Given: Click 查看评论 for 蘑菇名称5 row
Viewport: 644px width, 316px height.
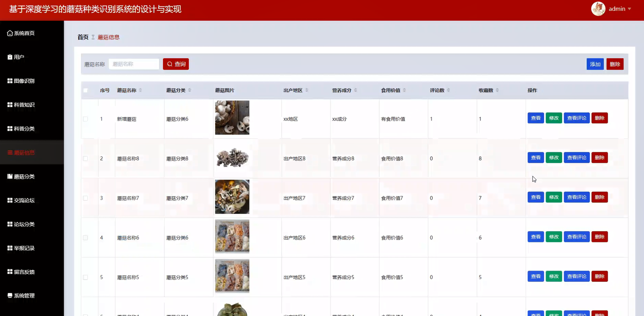Looking at the screenshot, I should click(577, 277).
